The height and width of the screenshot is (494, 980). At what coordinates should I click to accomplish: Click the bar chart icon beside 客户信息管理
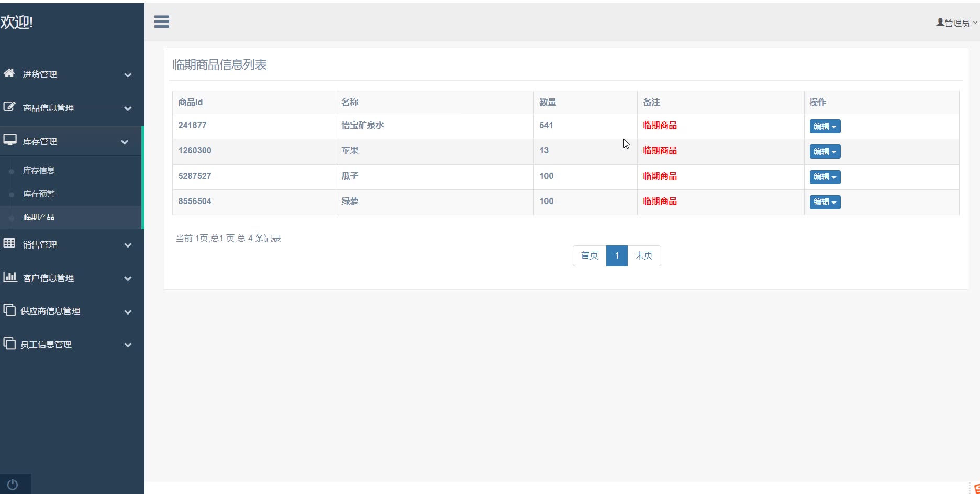click(x=9, y=277)
